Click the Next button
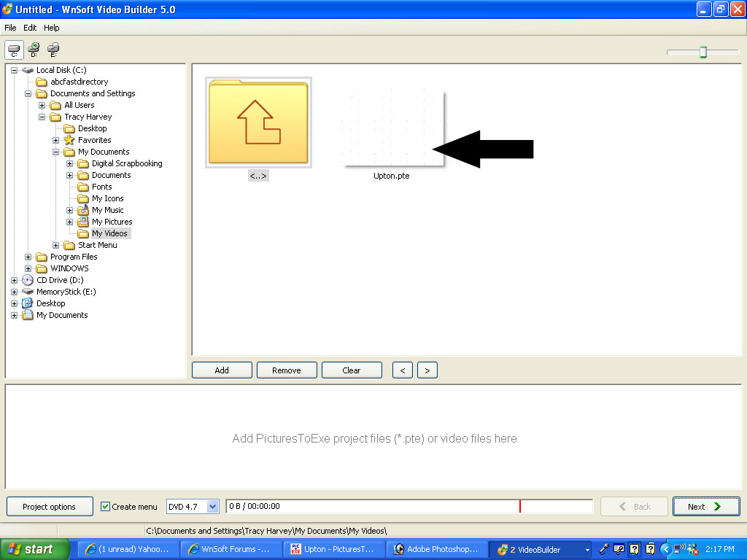The height and width of the screenshot is (560, 747). coord(706,506)
